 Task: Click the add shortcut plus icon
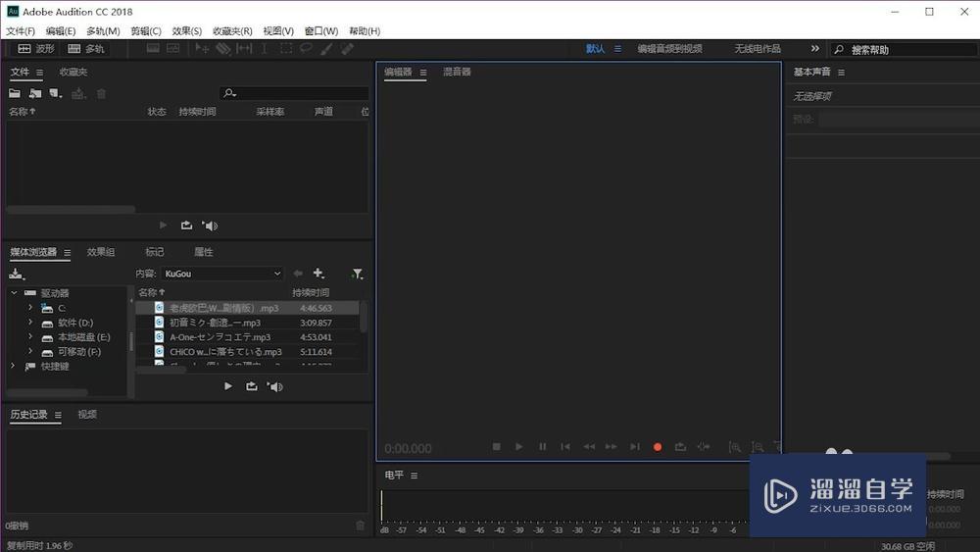point(318,274)
